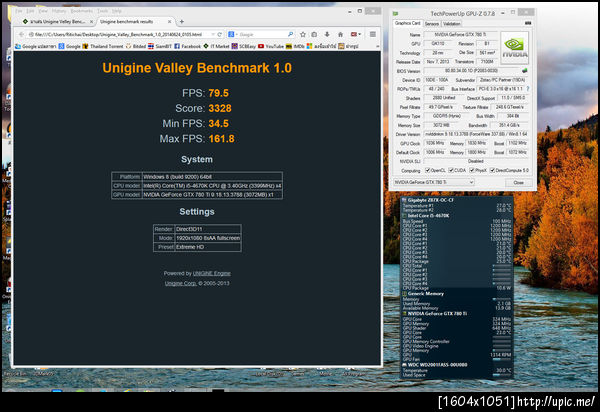Click the Direct3D11 render cell
The image size is (600, 412).
pyautogui.click(x=208, y=229)
